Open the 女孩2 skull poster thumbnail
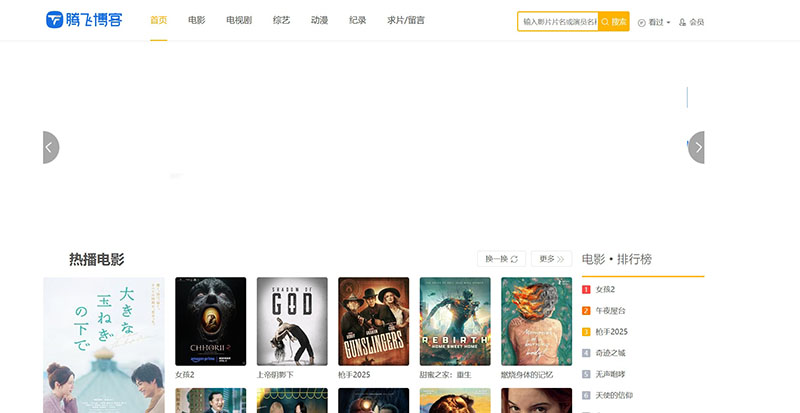 (x=210, y=321)
